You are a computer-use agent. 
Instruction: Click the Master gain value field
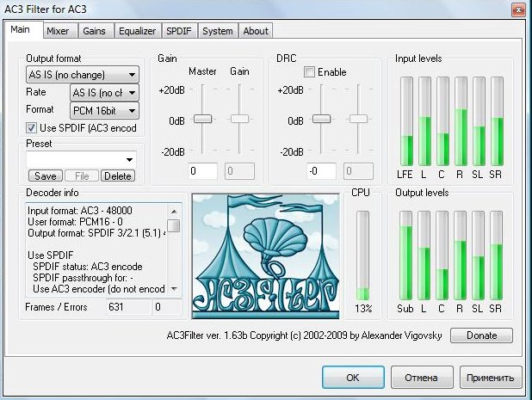tap(202, 171)
